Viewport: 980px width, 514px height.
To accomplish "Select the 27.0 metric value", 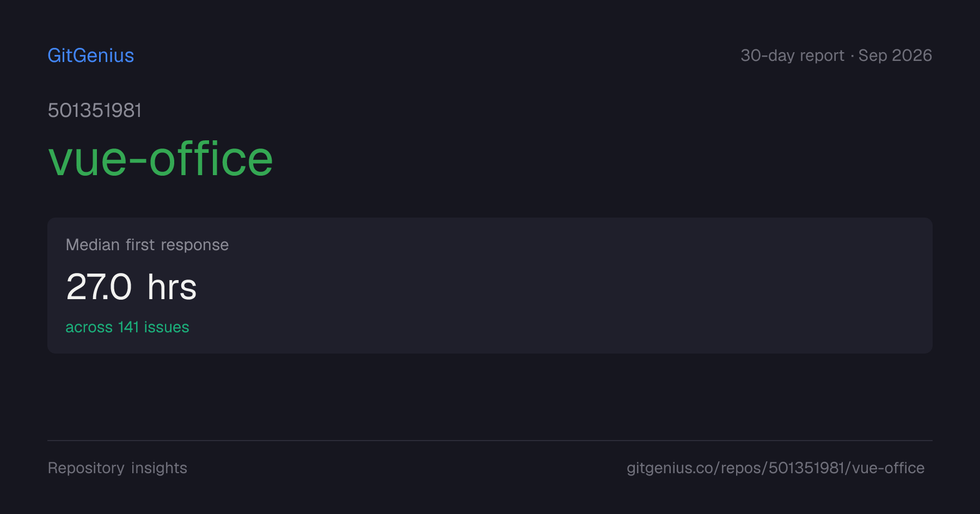I will click(x=99, y=287).
